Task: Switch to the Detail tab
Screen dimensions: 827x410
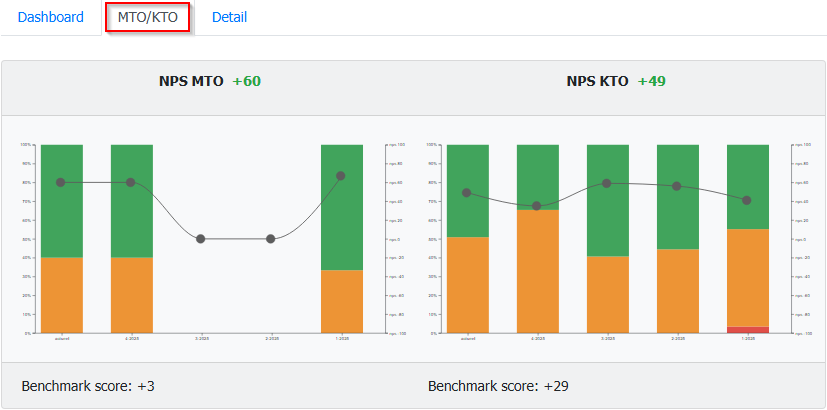Action: coord(229,17)
